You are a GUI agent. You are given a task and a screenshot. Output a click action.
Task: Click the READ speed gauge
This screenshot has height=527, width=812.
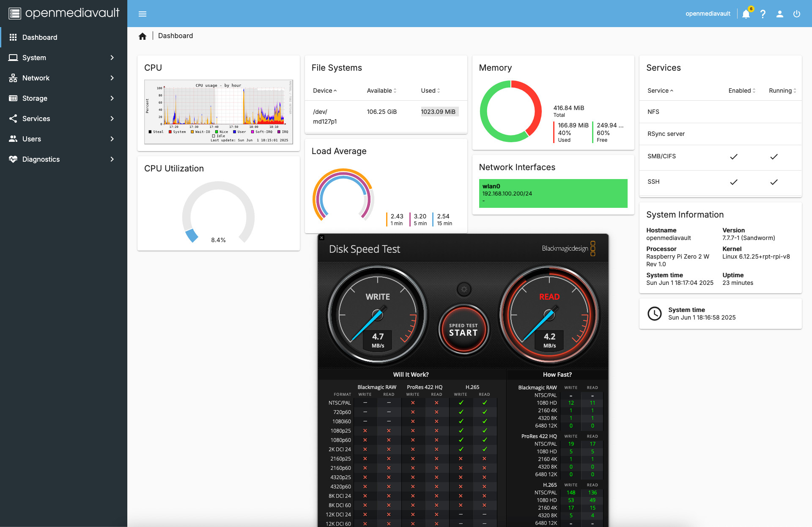pyautogui.click(x=549, y=315)
